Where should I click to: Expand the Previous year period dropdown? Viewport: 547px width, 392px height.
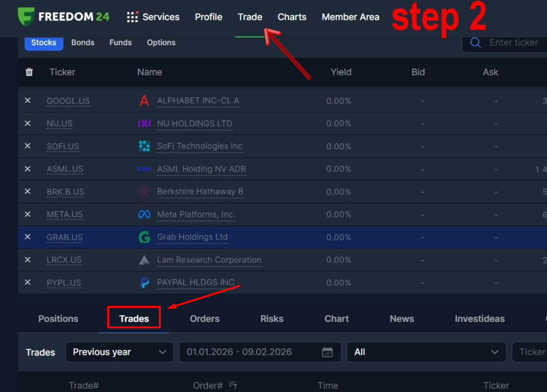click(x=119, y=352)
